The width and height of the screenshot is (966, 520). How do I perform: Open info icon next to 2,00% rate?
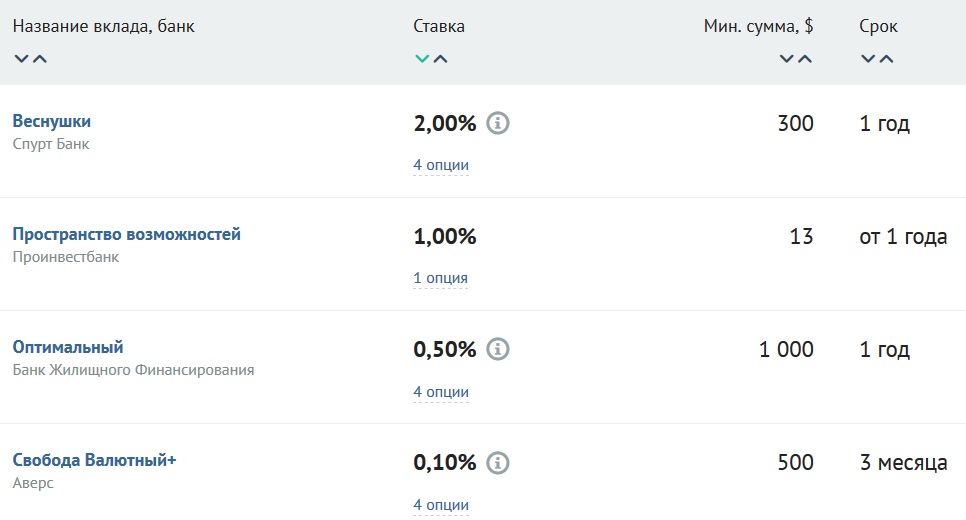[x=498, y=123]
